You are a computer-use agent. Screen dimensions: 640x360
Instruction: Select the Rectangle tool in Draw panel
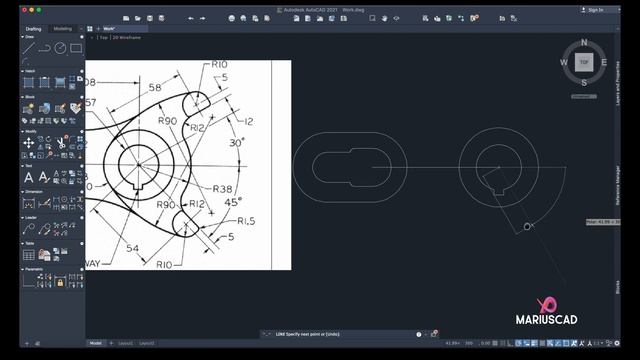76,48
